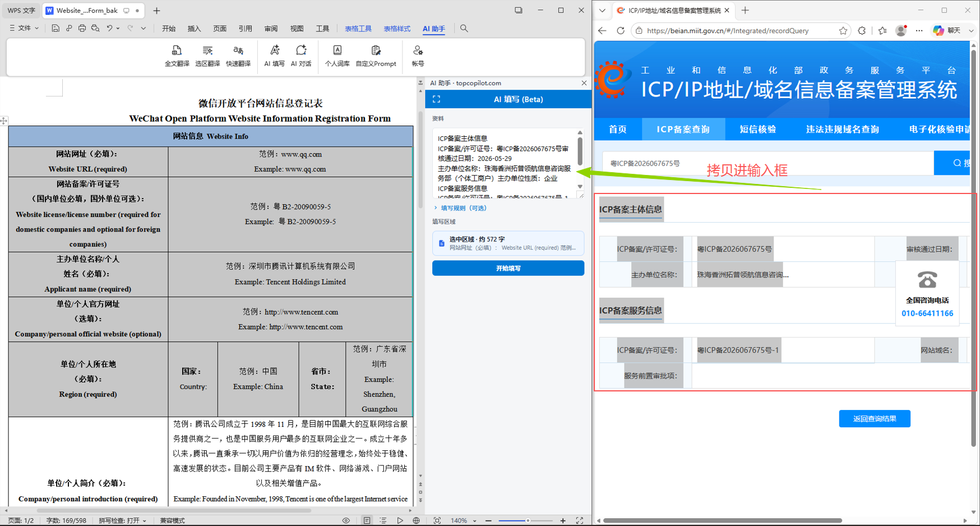Click the 快速翻译 quick translate icon

pyautogui.click(x=238, y=56)
